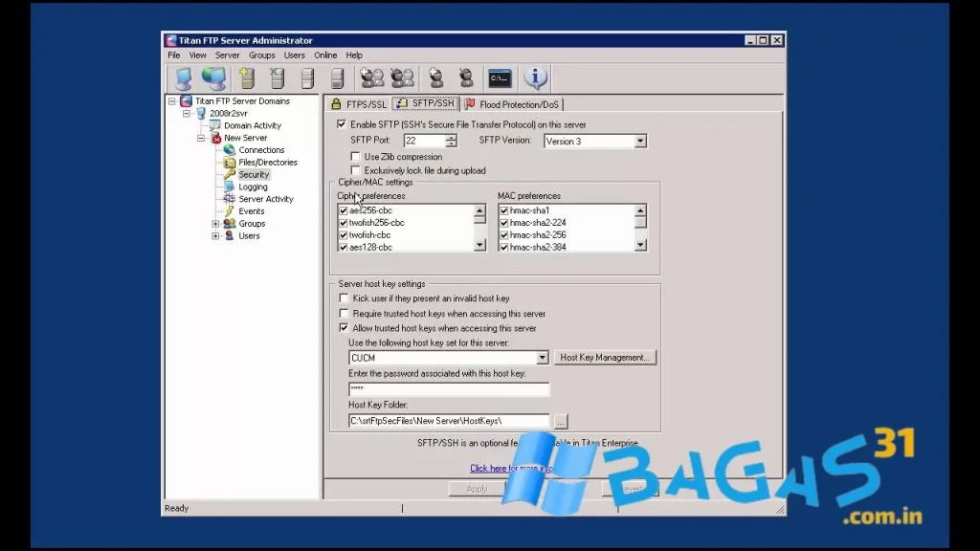Viewport: 980px width, 551px height.
Task: Click the New Server icon in tree
Action: 215,138
